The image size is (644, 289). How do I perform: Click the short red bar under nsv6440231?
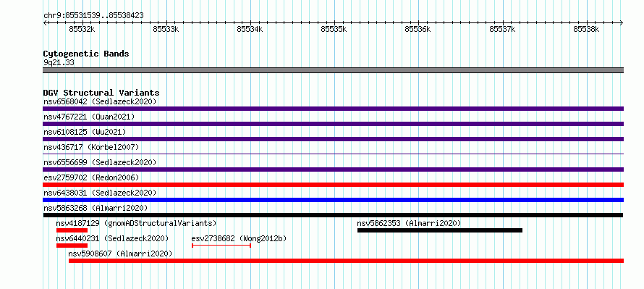[72, 246]
